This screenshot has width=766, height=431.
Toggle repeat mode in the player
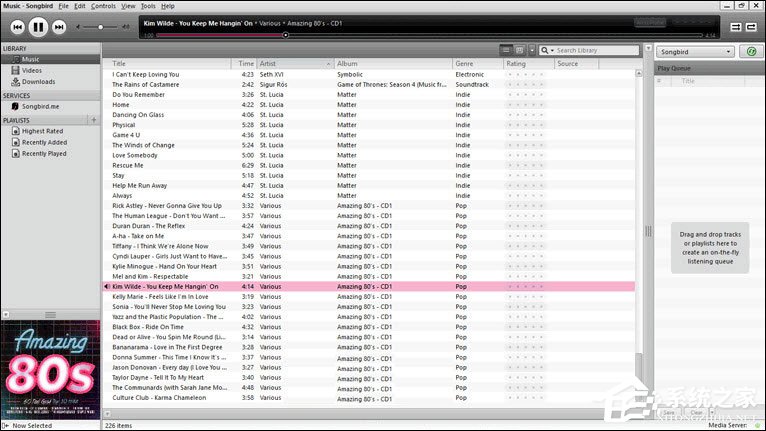pyautogui.click(x=753, y=27)
